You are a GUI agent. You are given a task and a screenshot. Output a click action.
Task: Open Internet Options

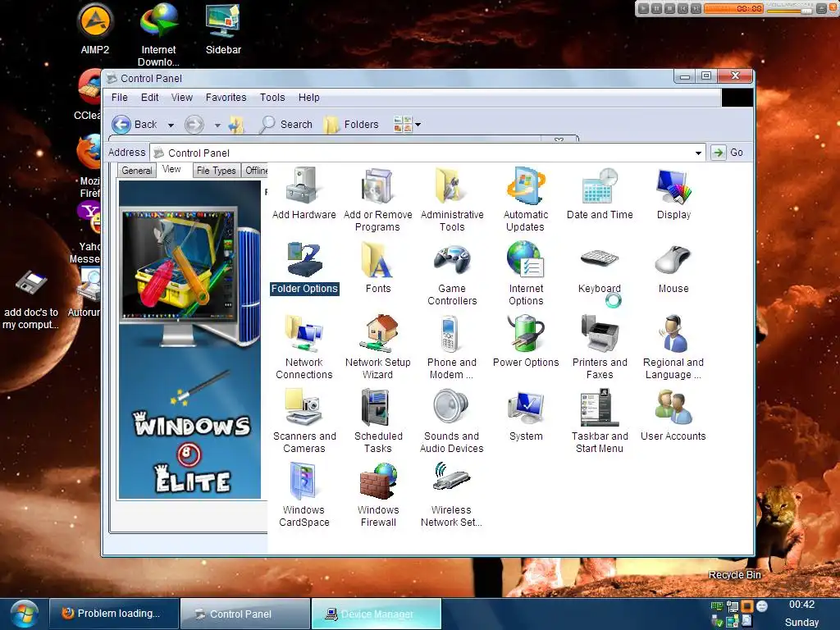pos(526,273)
